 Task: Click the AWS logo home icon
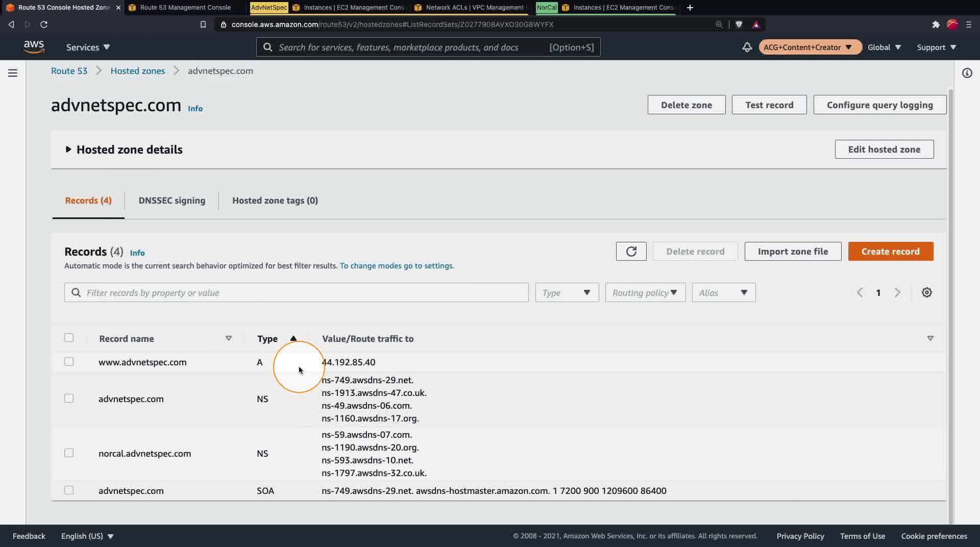(x=34, y=47)
